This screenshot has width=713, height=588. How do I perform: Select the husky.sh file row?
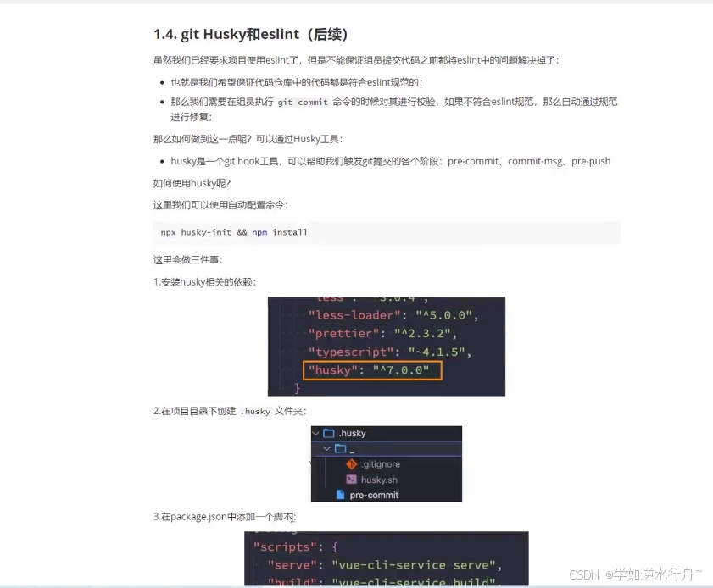(387, 480)
